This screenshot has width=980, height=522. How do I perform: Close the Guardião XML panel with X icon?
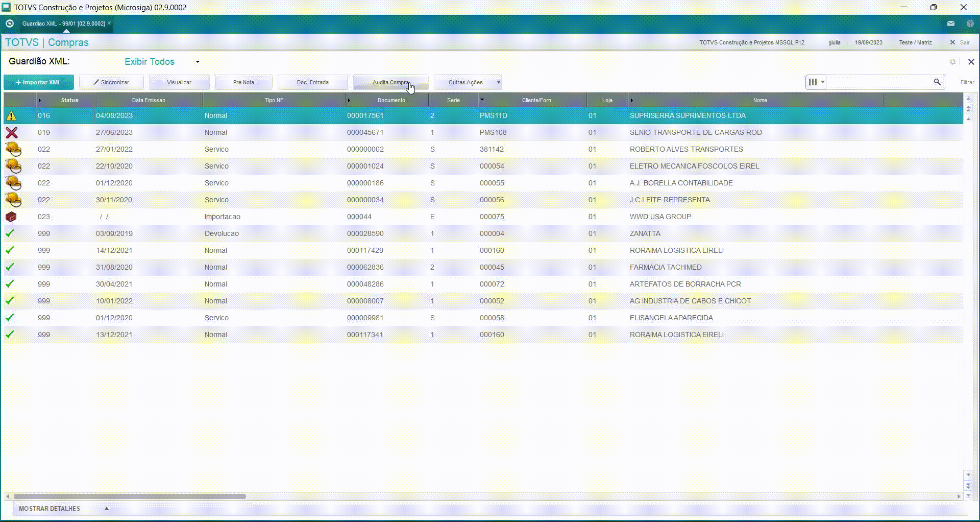971,62
